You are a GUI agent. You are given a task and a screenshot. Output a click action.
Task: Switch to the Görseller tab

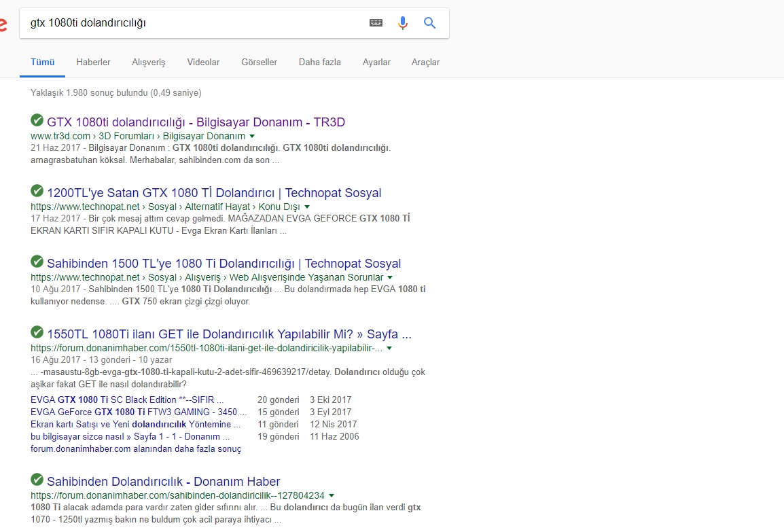pyautogui.click(x=259, y=63)
